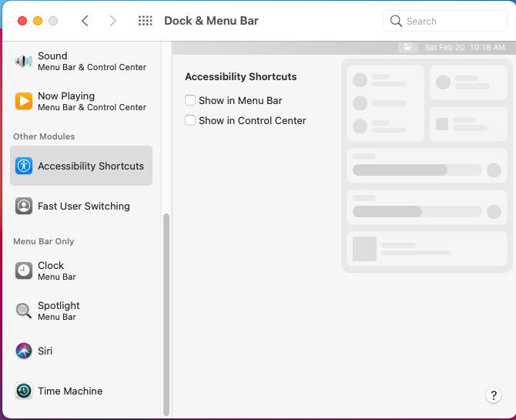Screen dimensions: 516x420
Task: Go back with the left chevron
Action: click(85, 21)
